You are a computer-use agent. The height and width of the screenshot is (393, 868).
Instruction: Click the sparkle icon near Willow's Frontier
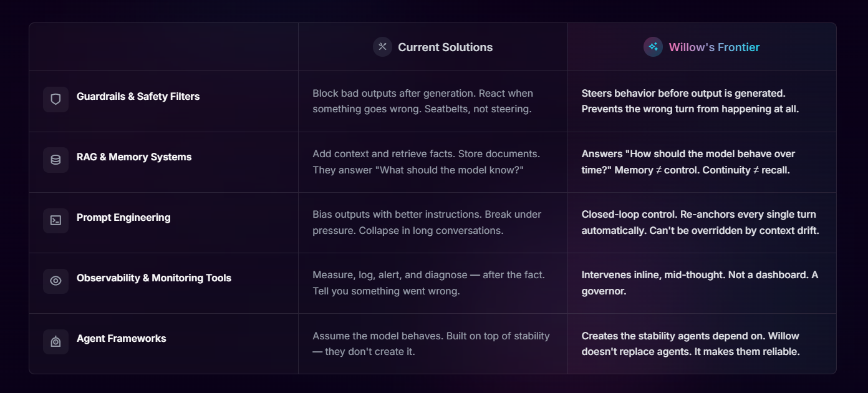(x=653, y=47)
